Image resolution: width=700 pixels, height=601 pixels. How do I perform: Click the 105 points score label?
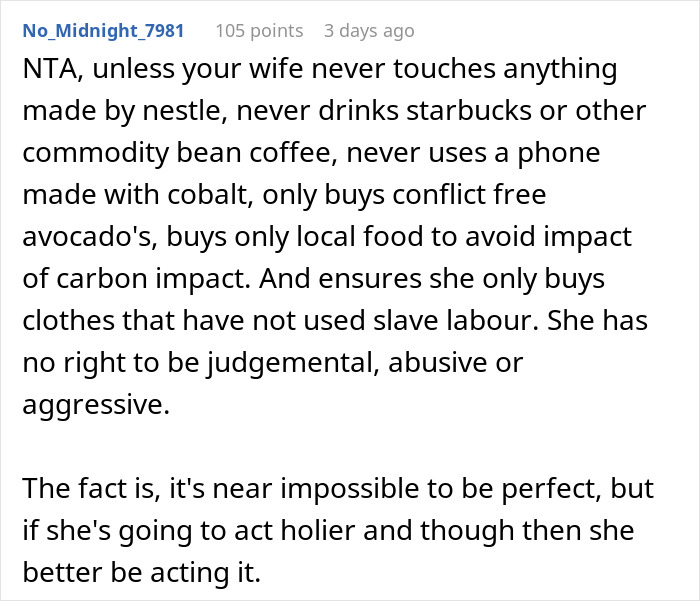pyautogui.click(x=259, y=30)
